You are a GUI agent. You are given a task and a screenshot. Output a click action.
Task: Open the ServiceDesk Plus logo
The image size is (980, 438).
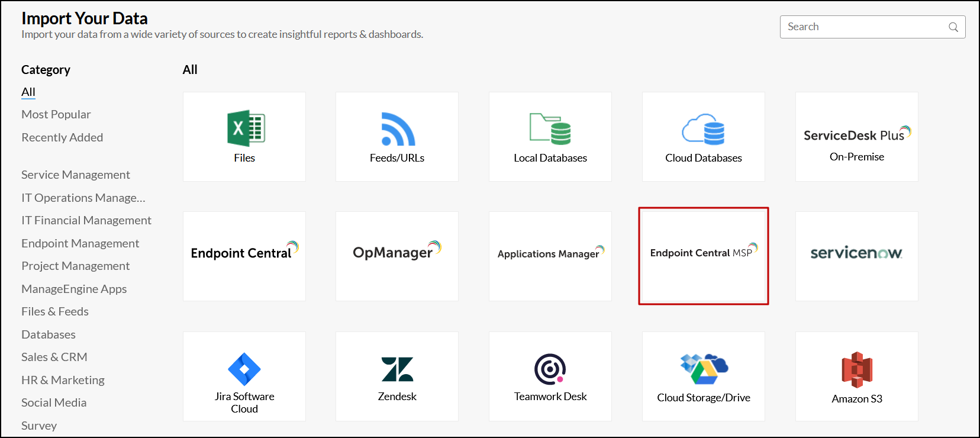click(857, 134)
